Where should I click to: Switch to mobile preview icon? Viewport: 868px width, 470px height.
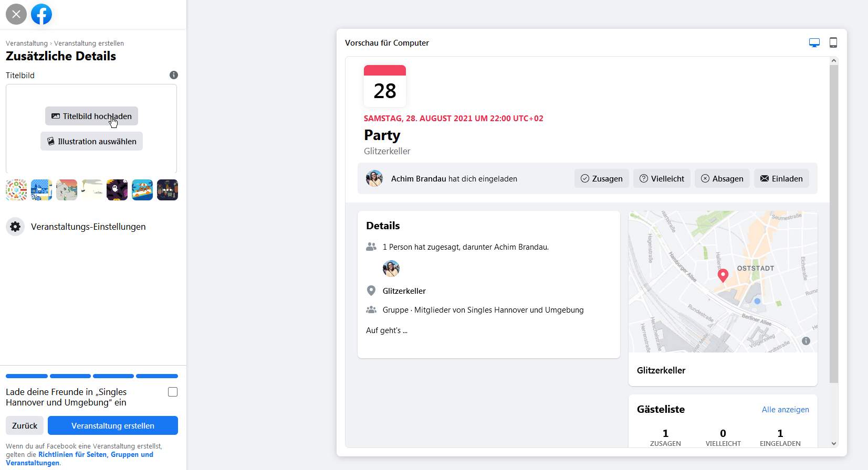833,42
